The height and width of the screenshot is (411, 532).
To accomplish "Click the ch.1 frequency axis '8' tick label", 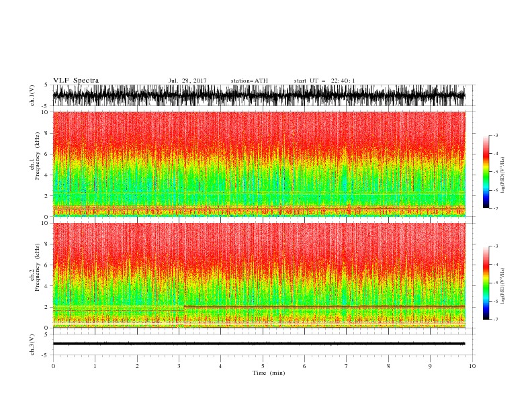I will 47,133.
